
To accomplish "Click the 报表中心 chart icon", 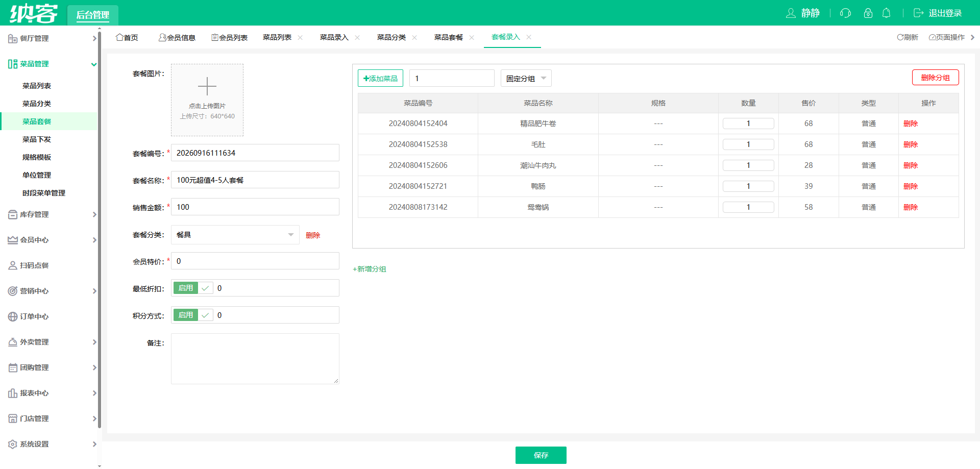I will [13, 393].
